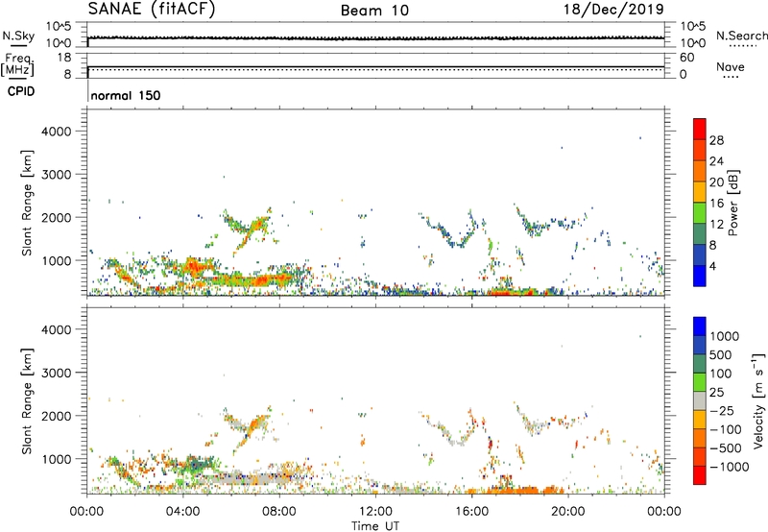Click the "N.Sky" legend label
The width and height of the screenshot is (768, 532).
click(x=18, y=36)
